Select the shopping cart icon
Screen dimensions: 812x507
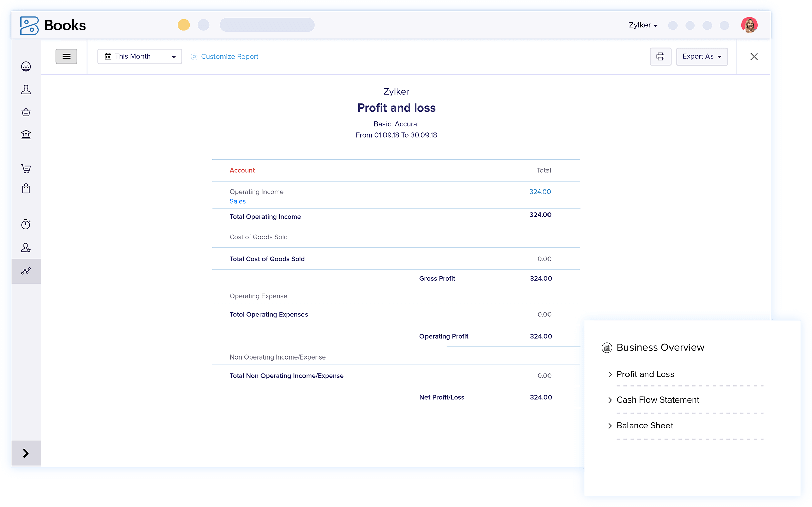[26, 169]
